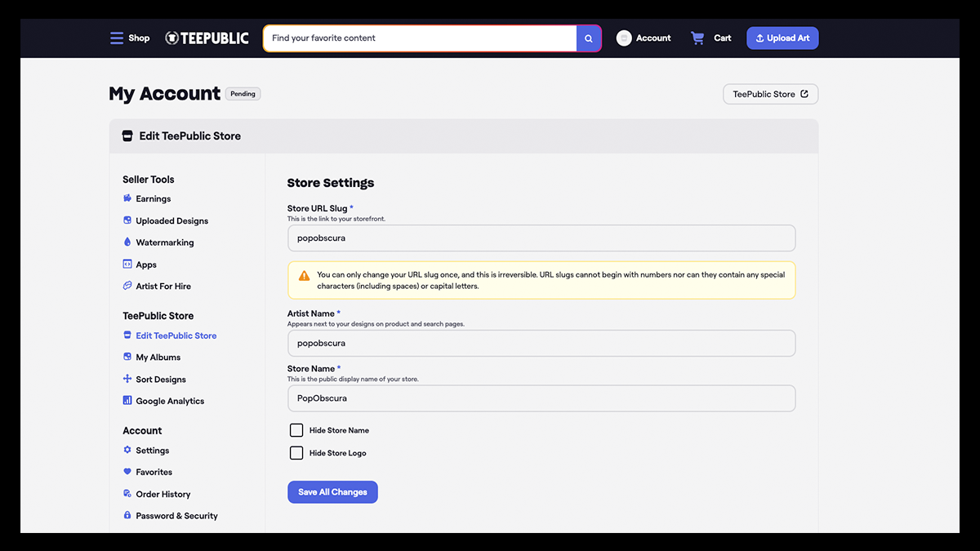Open the TeePublic Store external link
This screenshot has width=980, height=551.
click(770, 95)
